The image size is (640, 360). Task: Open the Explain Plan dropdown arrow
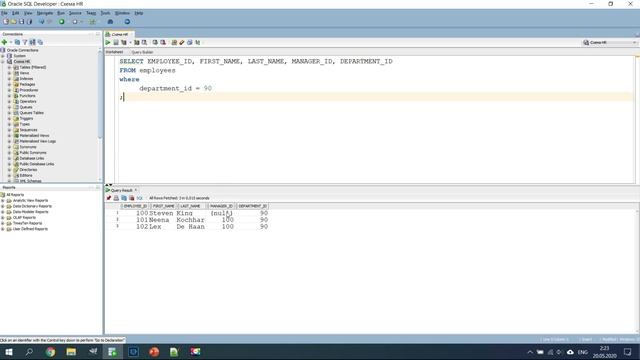[130, 42]
